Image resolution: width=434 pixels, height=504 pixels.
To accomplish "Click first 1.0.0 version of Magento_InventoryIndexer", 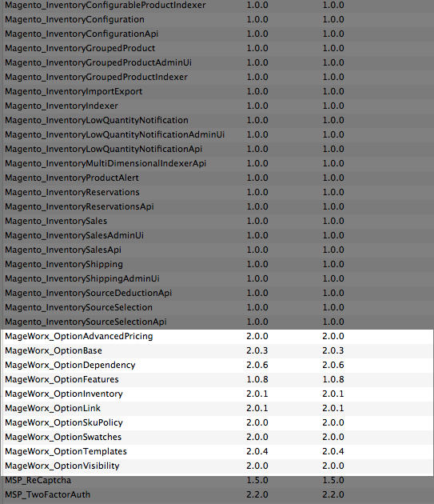I will point(257,106).
